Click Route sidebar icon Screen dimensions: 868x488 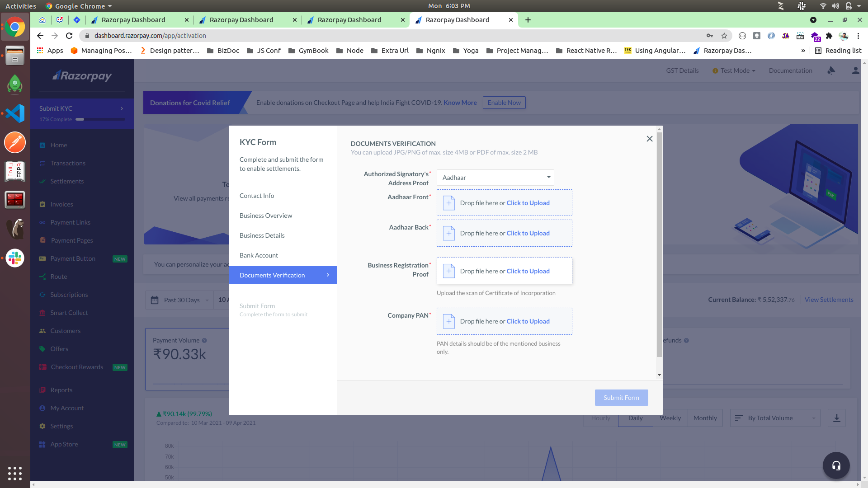point(42,277)
